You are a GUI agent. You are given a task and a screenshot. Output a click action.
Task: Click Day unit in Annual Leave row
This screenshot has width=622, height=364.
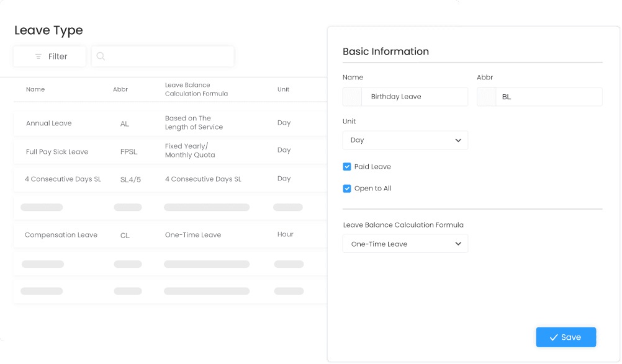tap(284, 123)
